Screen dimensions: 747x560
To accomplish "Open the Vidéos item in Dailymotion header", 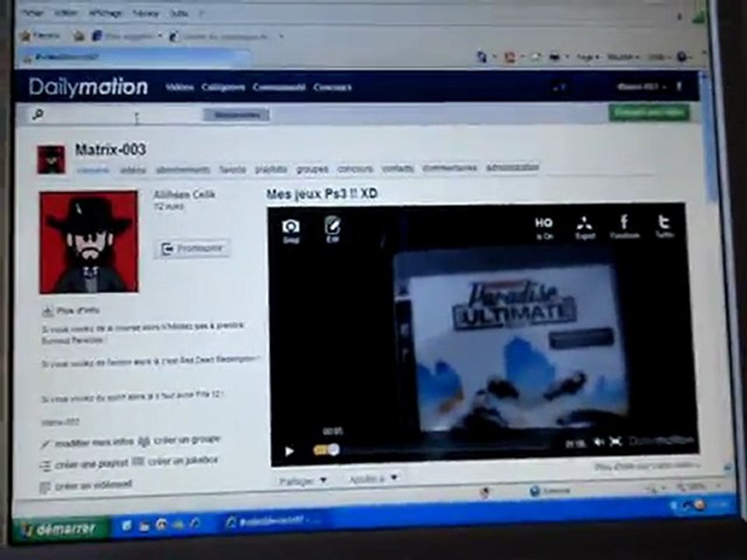I will coord(180,87).
